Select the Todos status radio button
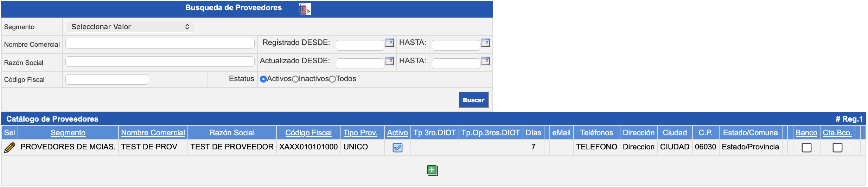The height and width of the screenshot is (187, 868). (x=332, y=79)
